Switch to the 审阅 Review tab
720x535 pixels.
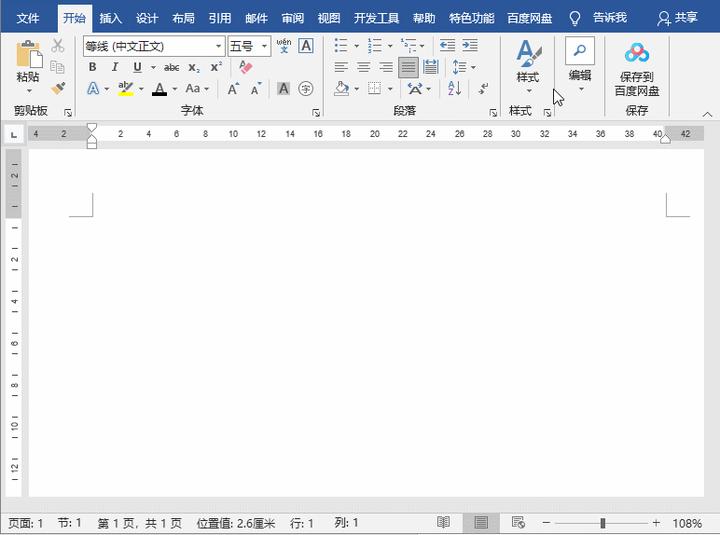[x=292, y=18]
